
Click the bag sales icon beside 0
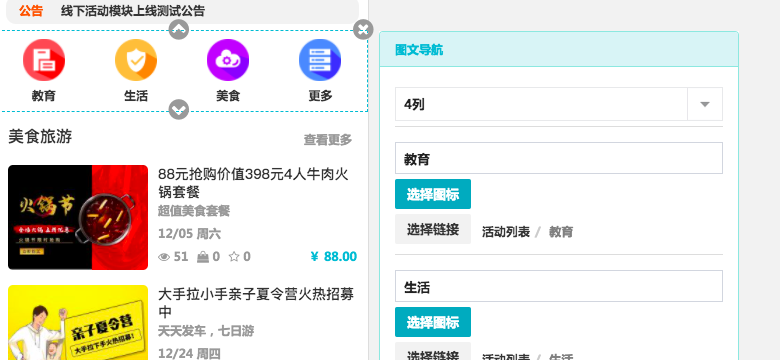coord(202,257)
